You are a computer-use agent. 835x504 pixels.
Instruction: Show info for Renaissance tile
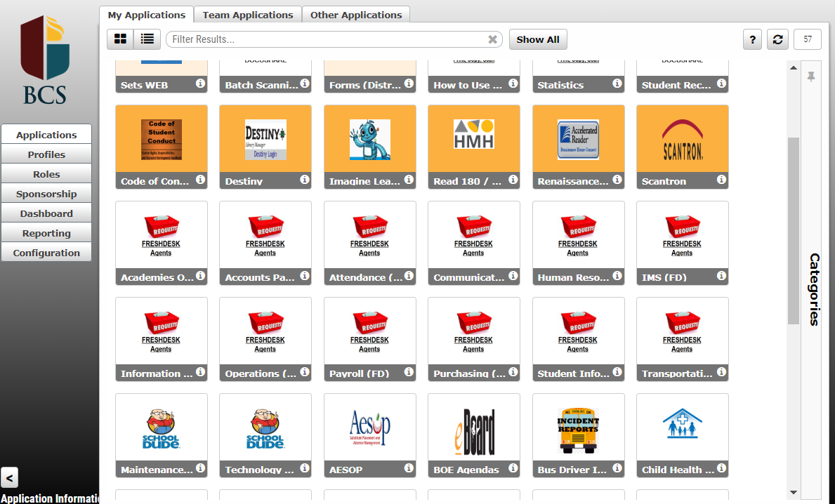617,180
